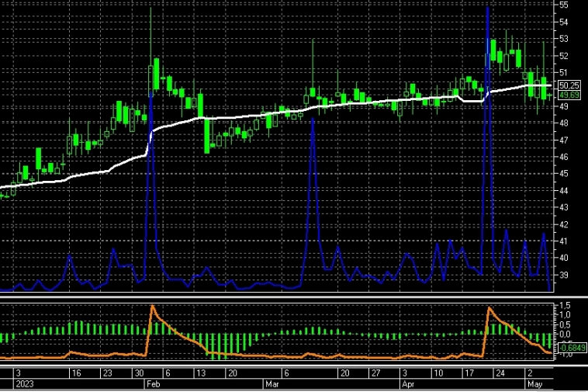Click the 44 label on the price axis
This screenshot has width=588, height=392.
[x=564, y=190]
